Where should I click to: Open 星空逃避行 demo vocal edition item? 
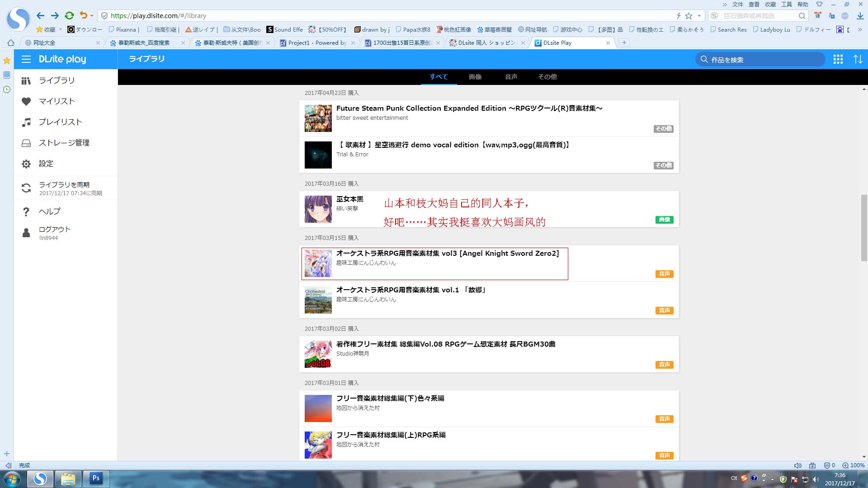[489, 155]
